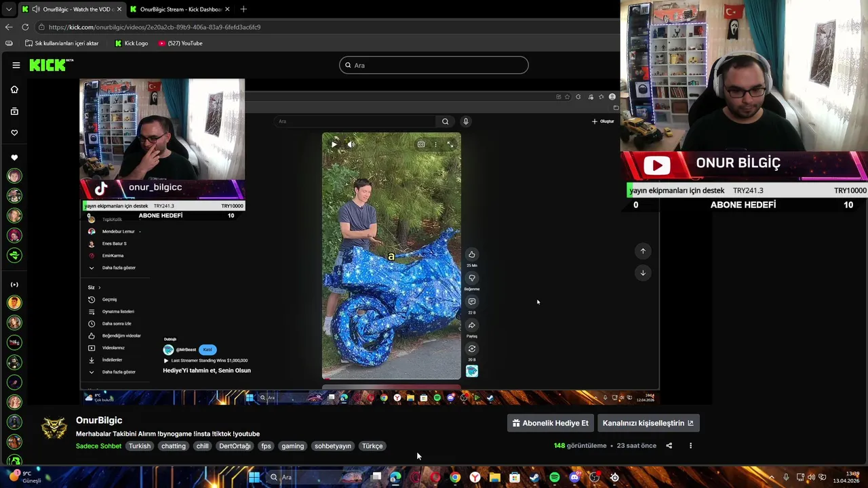868x488 pixels.
Task: Open the three-dot more options menu
Action: coord(690,446)
